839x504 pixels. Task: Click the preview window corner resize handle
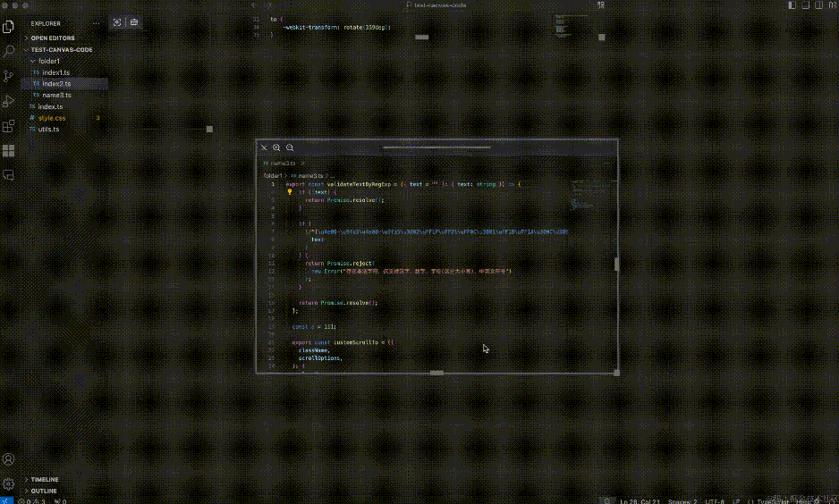616,373
